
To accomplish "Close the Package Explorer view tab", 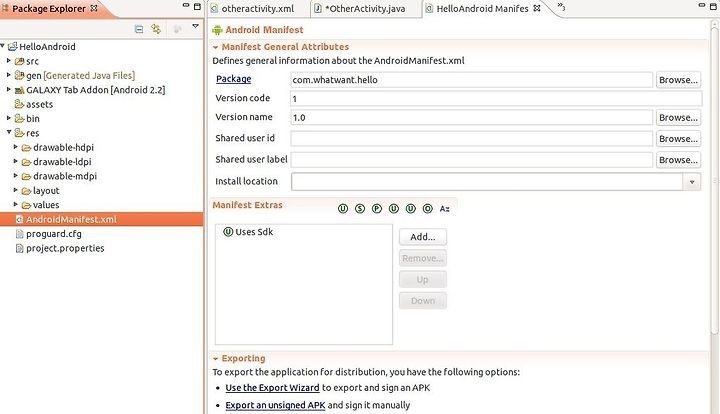I will pos(94,8).
